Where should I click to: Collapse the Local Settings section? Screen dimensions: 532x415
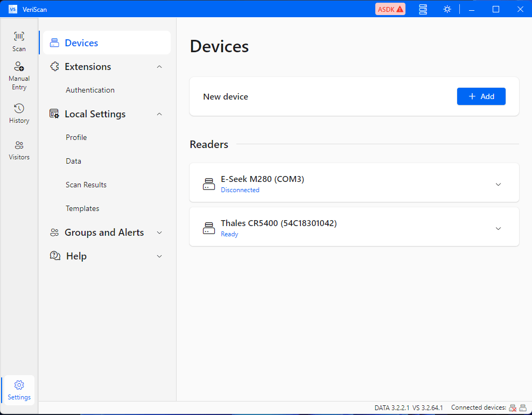pos(159,114)
